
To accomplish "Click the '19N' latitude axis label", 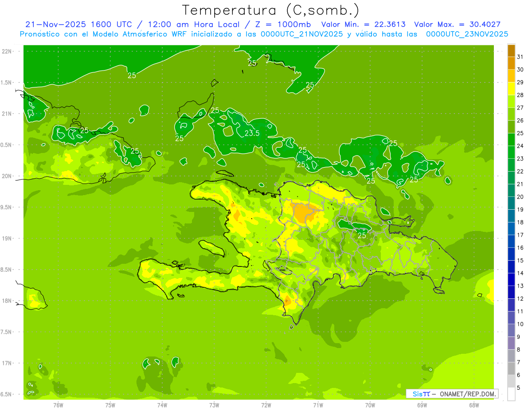I will (6, 239).
